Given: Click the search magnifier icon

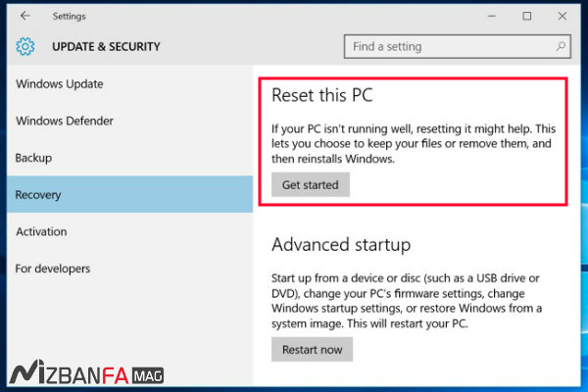Looking at the screenshot, I should tap(561, 46).
